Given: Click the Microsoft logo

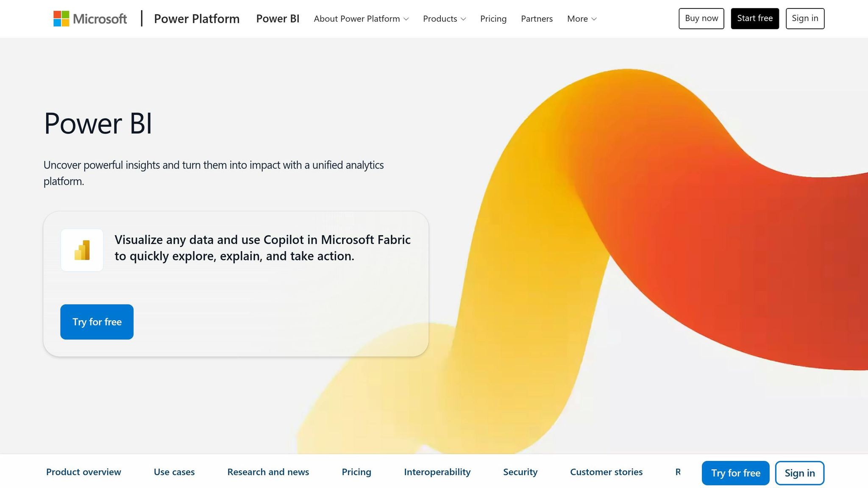Looking at the screenshot, I should pos(90,19).
